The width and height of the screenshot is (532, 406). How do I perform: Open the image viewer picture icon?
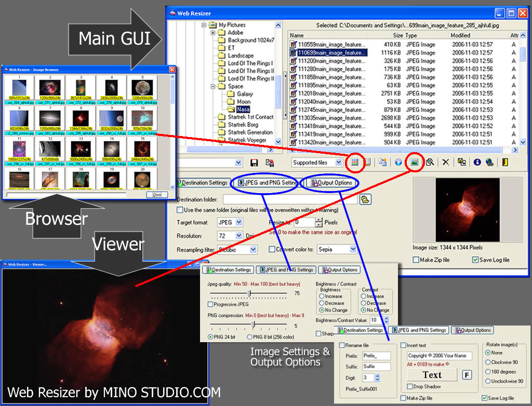414,162
